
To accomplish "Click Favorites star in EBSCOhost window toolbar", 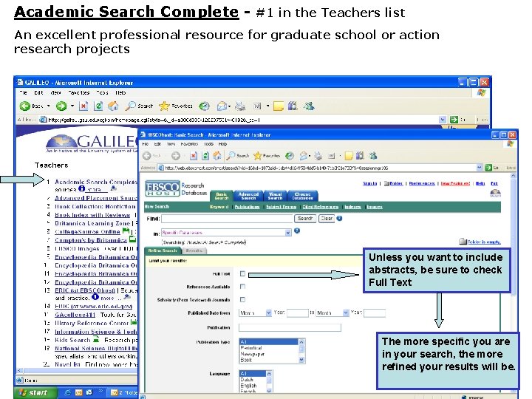I will (258, 156).
